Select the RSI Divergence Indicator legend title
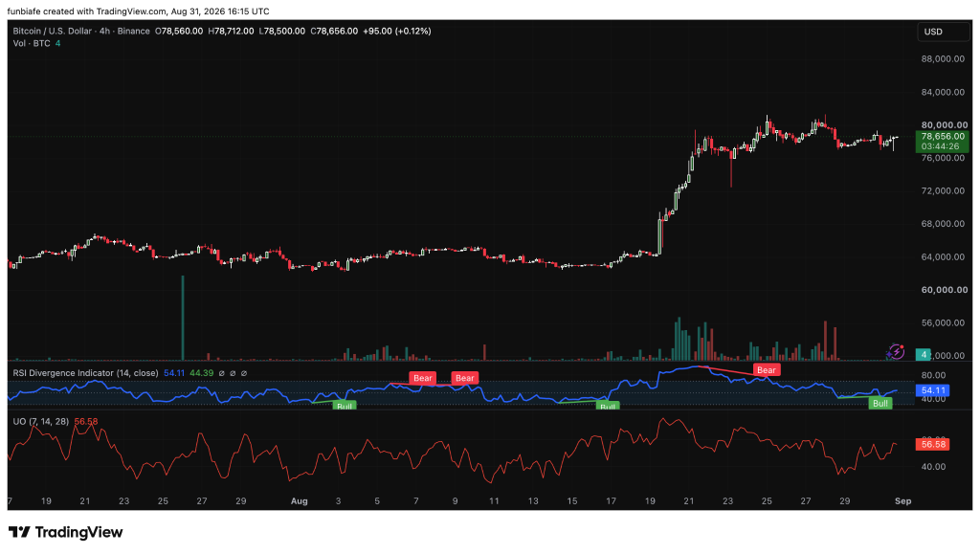The height and width of the screenshot is (554, 980). [85, 373]
